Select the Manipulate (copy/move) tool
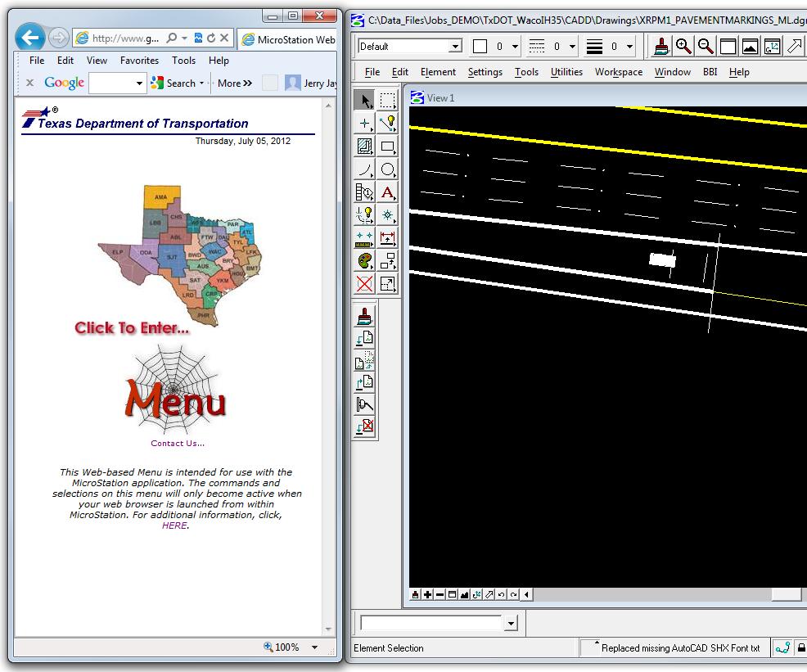 click(387, 261)
